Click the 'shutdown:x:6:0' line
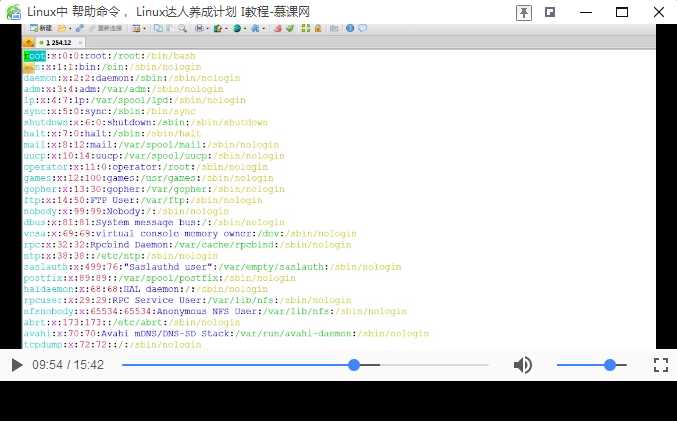This screenshot has height=422, width=677. tap(146, 123)
